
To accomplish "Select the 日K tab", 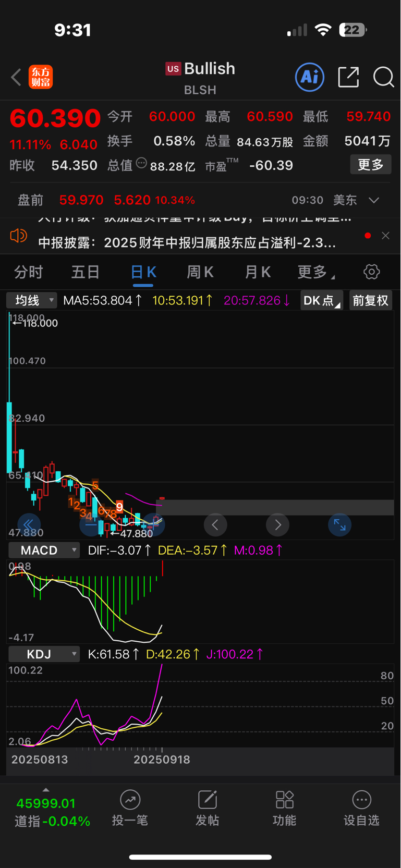I will (143, 272).
